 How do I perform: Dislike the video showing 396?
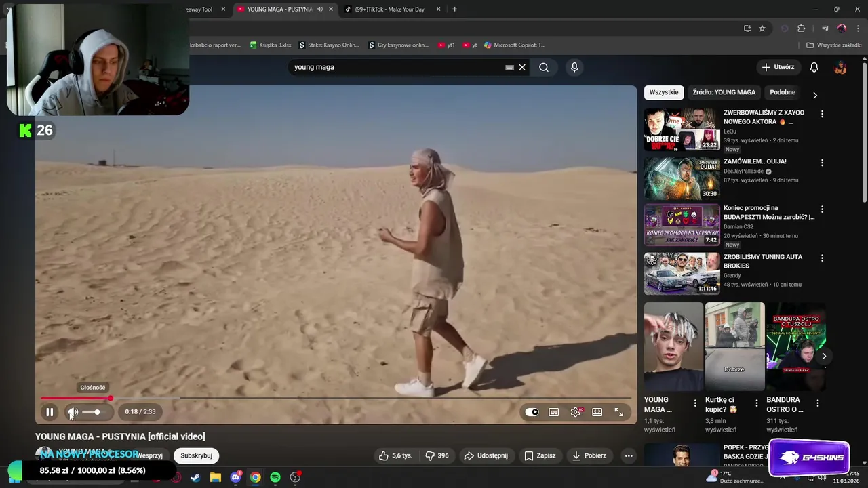click(437, 455)
